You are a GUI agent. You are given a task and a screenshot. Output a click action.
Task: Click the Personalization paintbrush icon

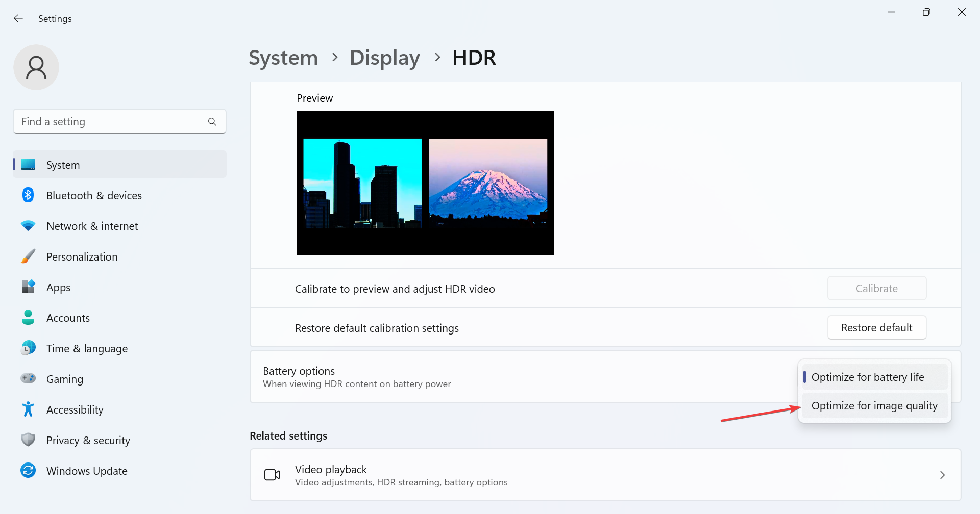tap(28, 256)
